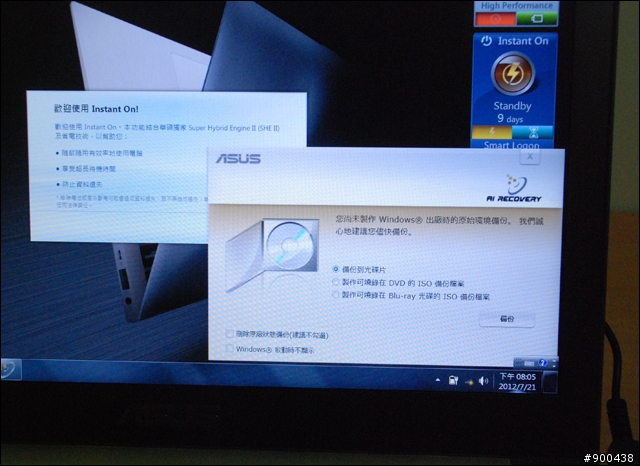640x466 pixels.
Task: Click the power icon beside Instant On
Action: pyautogui.click(x=486, y=41)
